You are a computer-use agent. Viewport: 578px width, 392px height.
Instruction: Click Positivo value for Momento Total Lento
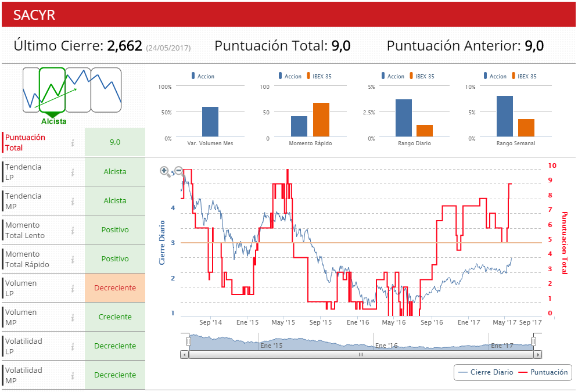[115, 230]
